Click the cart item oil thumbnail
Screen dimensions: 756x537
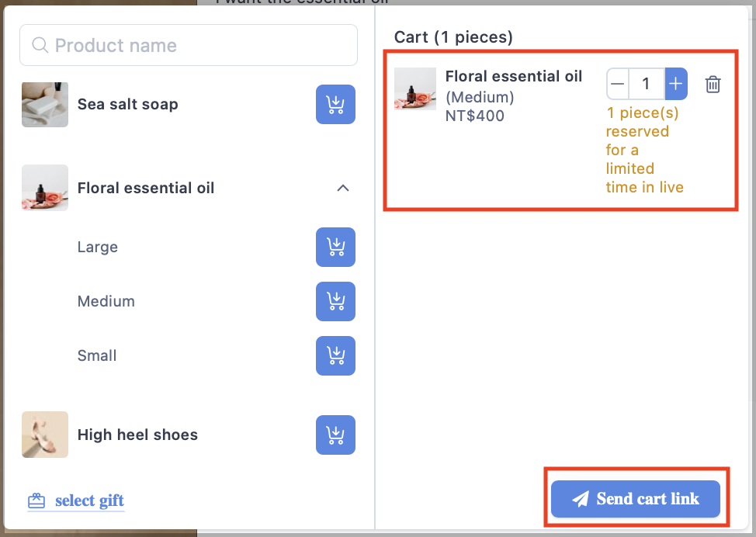[x=415, y=88]
